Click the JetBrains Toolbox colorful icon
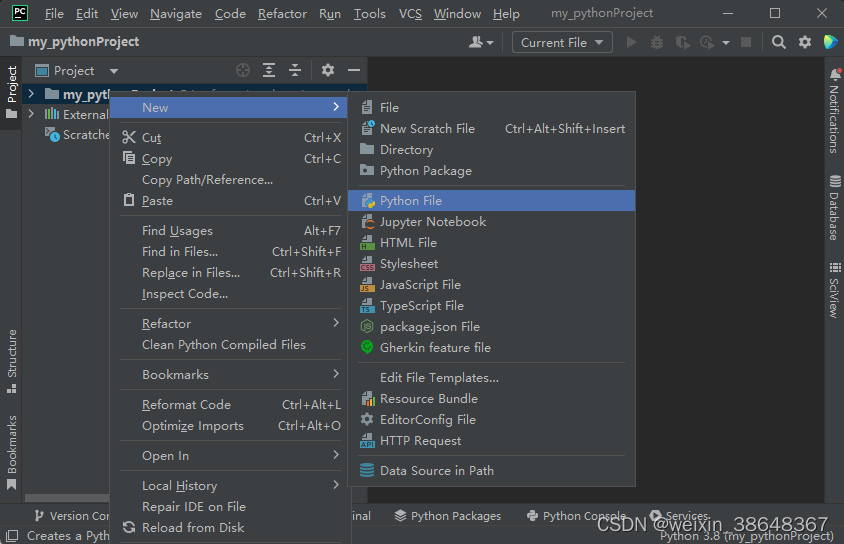The width and height of the screenshot is (844, 544). tap(830, 42)
